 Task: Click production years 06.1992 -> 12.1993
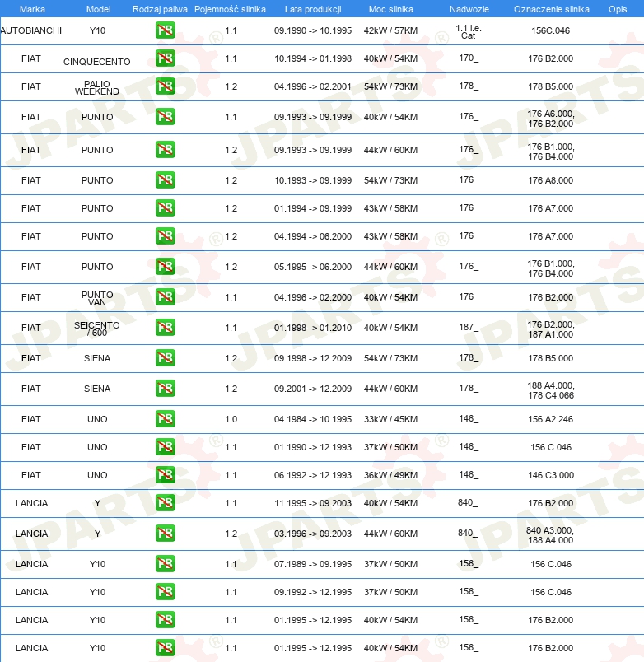pos(313,475)
